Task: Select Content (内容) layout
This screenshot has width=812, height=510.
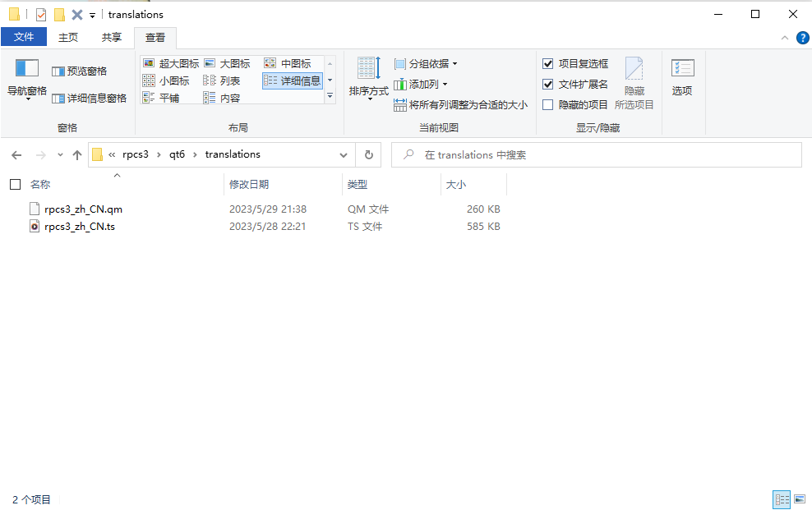Action: point(222,98)
